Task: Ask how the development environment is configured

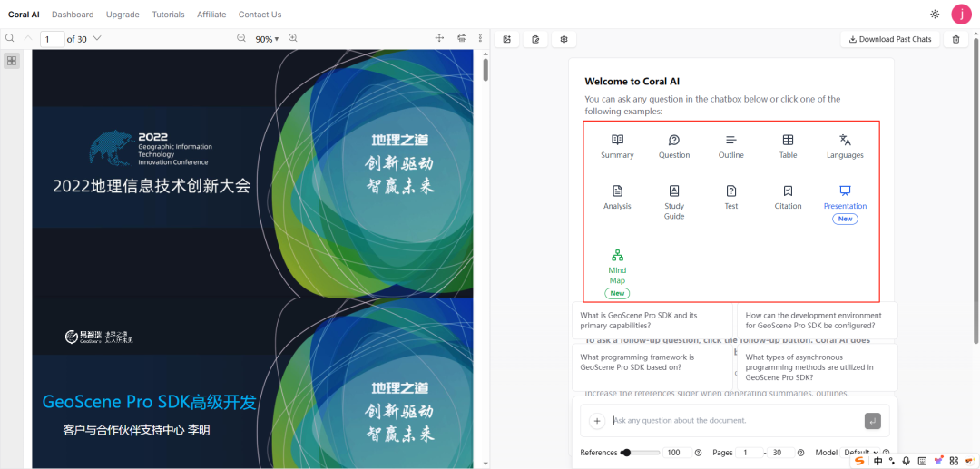Action: [818, 320]
